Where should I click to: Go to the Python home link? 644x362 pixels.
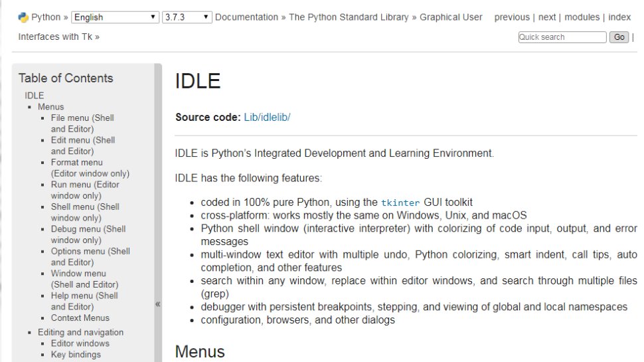(46, 17)
